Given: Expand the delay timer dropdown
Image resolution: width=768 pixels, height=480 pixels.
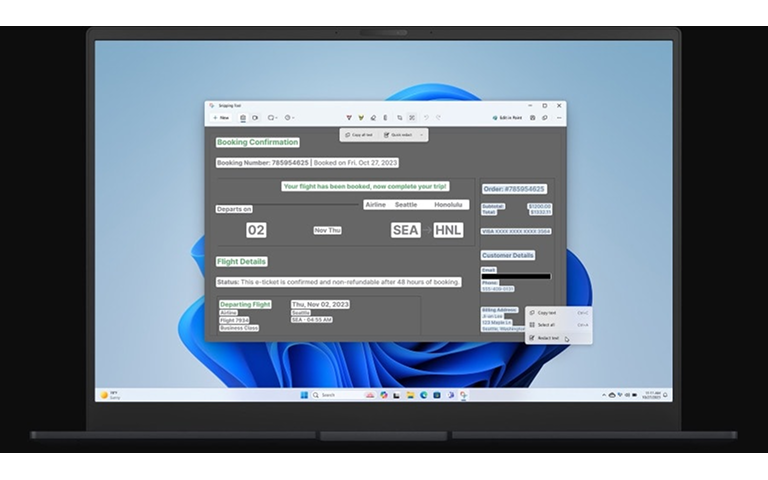Looking at the screenshot, I should (289, 118).
